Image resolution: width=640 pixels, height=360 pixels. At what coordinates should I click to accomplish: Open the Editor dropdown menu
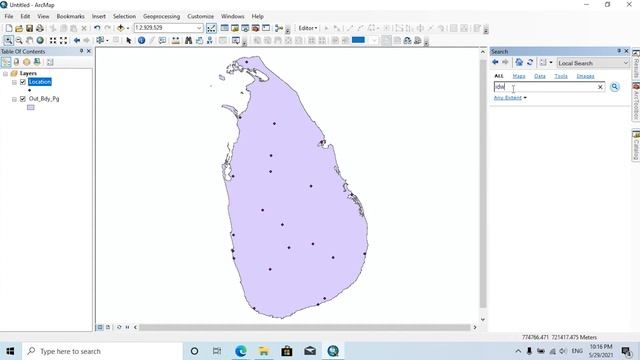pyautogui.click(x=308, y=28)
